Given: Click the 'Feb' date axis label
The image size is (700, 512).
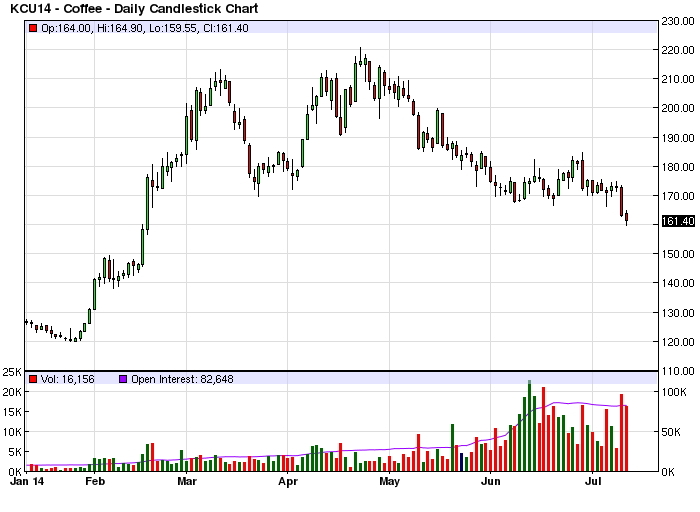Looking at the screenshot, I should pyautogui.click(x=95, y=481).
